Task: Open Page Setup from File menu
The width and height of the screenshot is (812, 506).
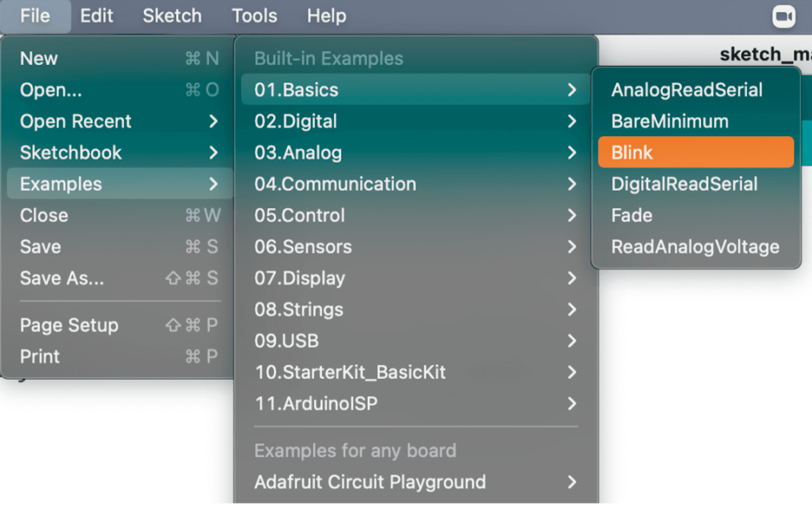Action: 120,325
